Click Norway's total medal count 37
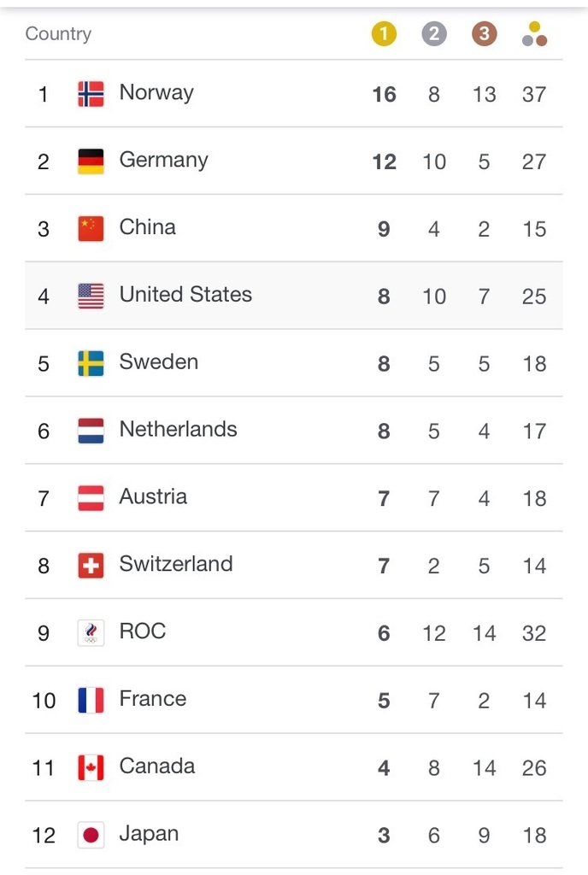The width and height of the screenshot is (588, 875). (x=534, y=94)
